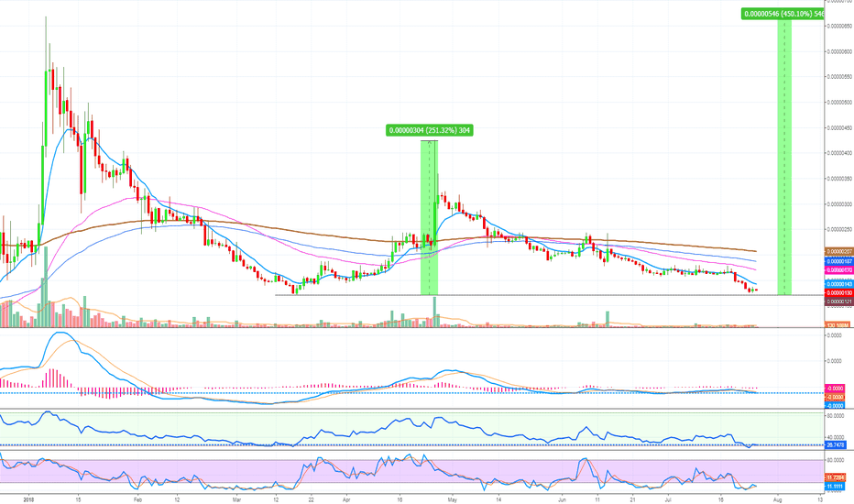The height and width of the screenshot is (504, 854).
Task: Click the 0.00000550 price axis label
Action: tap(839, 77)
